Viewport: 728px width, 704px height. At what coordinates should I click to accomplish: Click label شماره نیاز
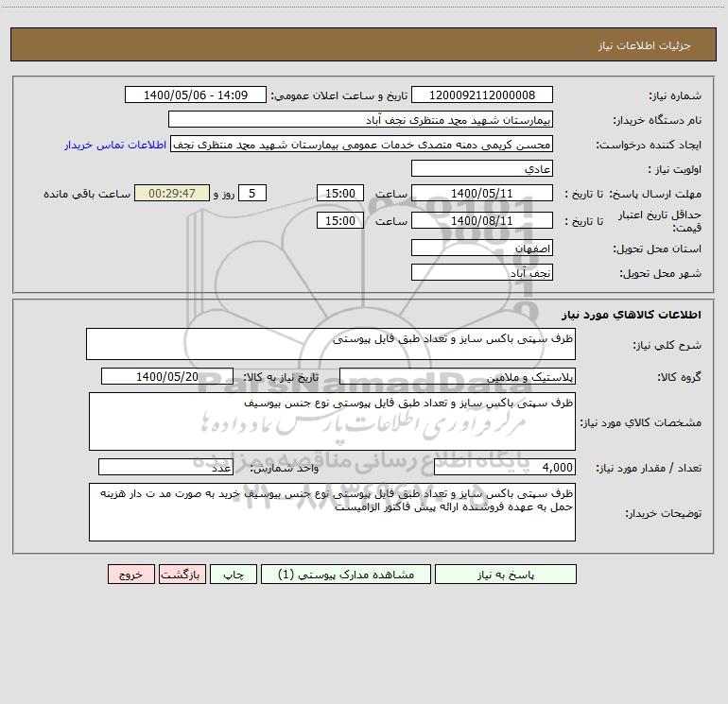(675, 95)
